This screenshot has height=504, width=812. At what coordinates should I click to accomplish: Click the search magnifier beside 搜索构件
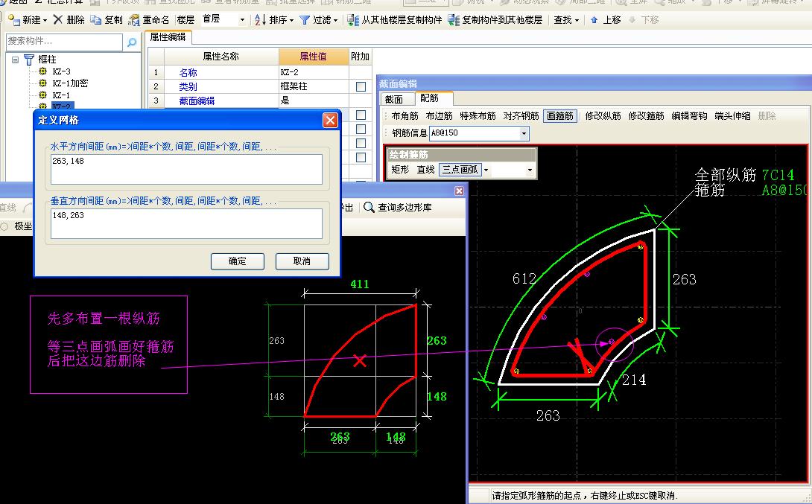click(132, 42)
